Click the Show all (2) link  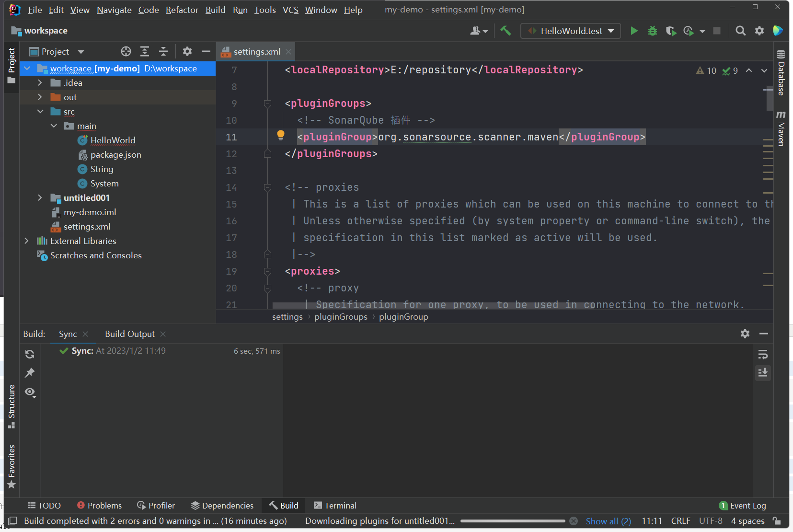(x=608, y=521)
